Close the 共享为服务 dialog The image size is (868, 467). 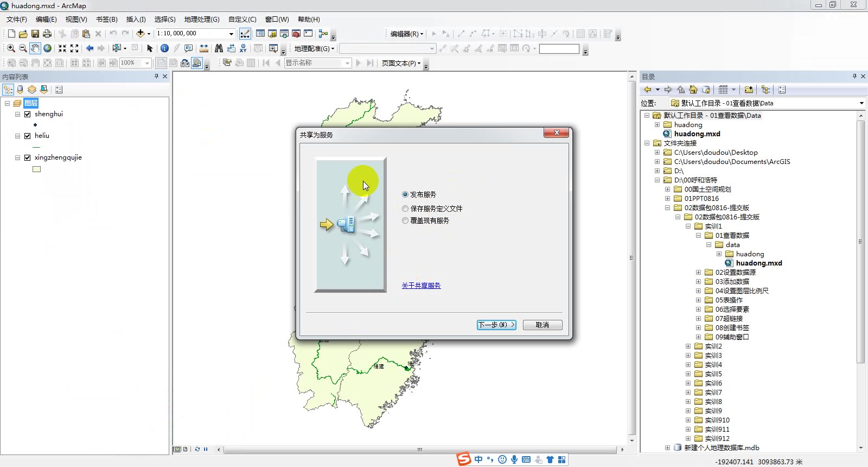tap(556, 133)
